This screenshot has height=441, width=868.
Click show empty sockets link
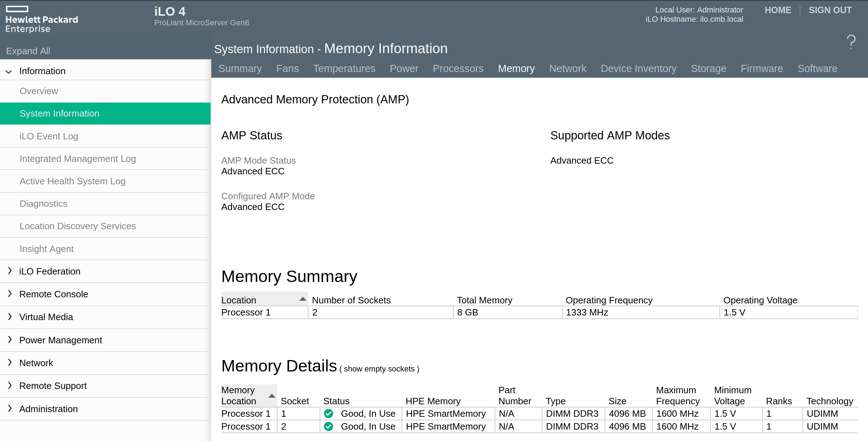click(379, 369)
